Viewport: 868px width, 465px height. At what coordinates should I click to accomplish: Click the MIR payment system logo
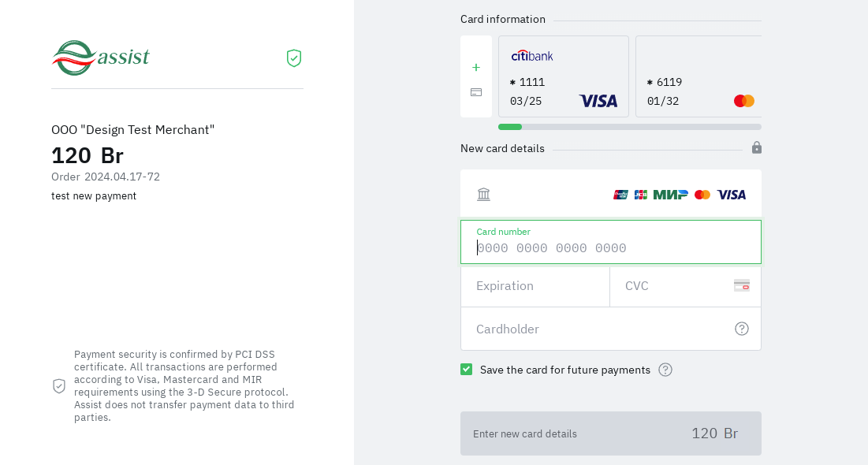670,195
